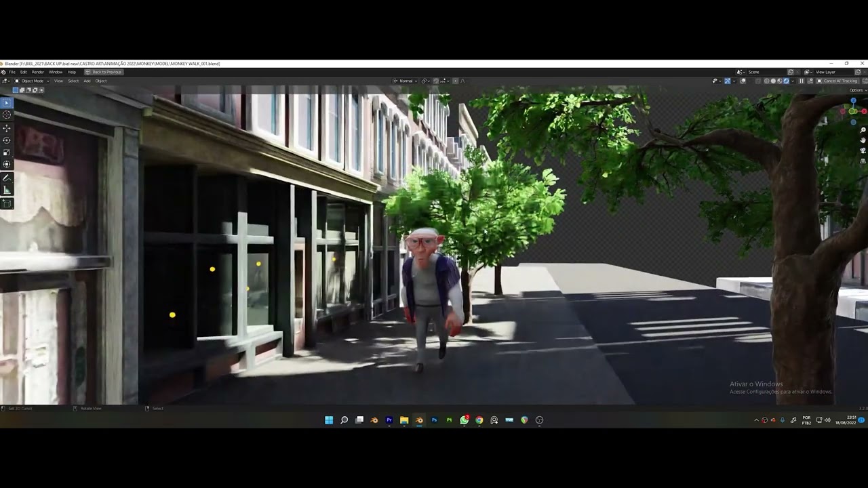Open the Help menu
Viewport: 868px width, 488px height.
[x=72, y=72]
